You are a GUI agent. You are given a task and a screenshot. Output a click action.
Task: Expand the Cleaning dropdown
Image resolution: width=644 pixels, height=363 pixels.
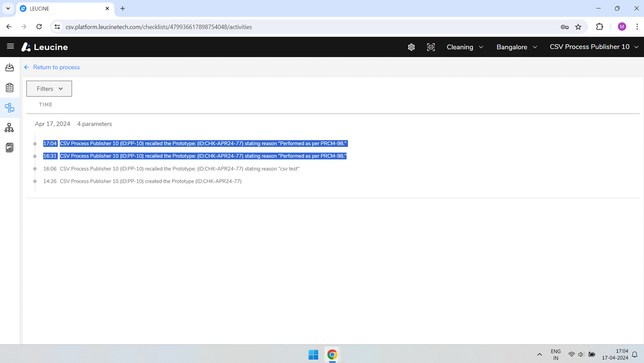(x=465, y=47)
